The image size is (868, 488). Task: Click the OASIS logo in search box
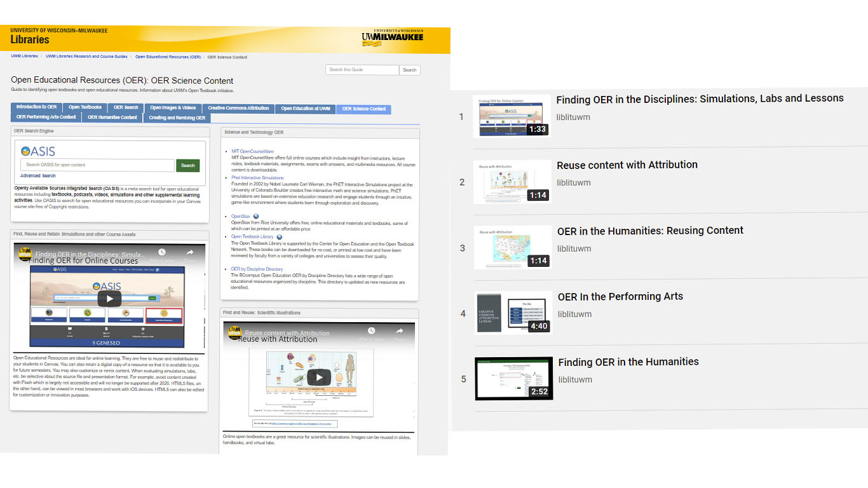point(38,151)
